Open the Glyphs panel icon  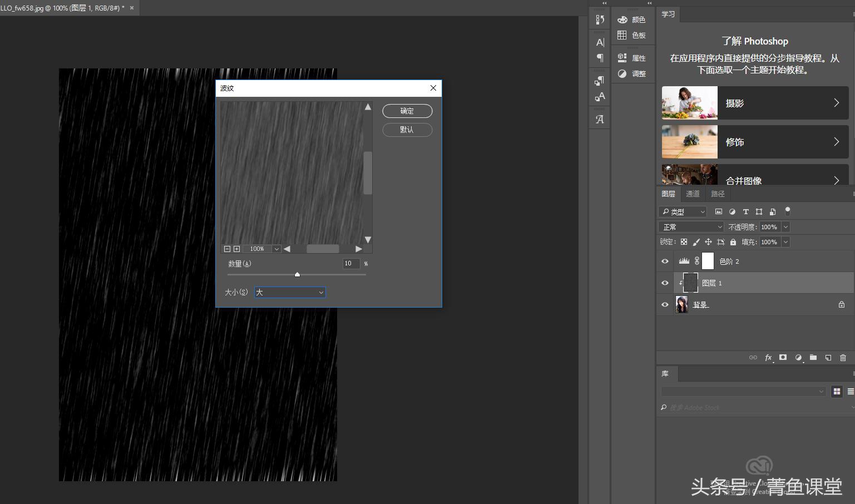point(600,119)
